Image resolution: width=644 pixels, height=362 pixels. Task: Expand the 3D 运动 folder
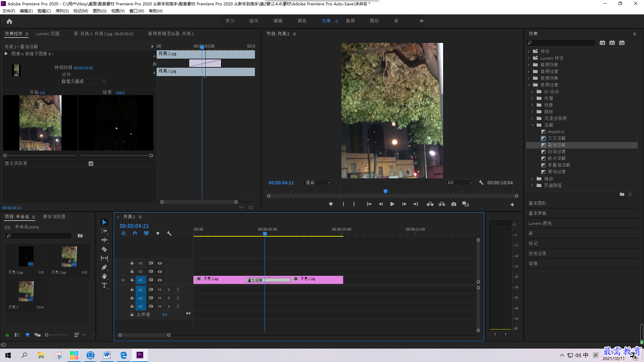click(x=532, y=92)
